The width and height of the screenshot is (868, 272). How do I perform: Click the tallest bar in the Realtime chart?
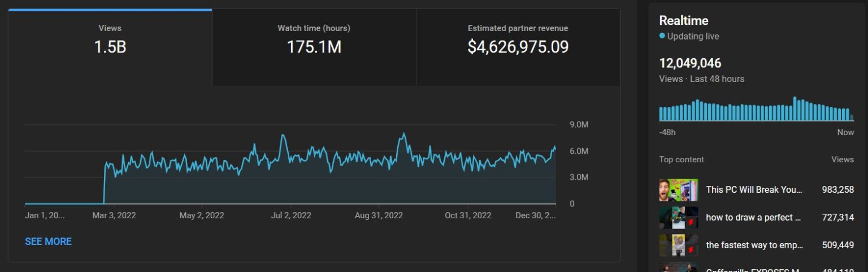click(795, 109)
